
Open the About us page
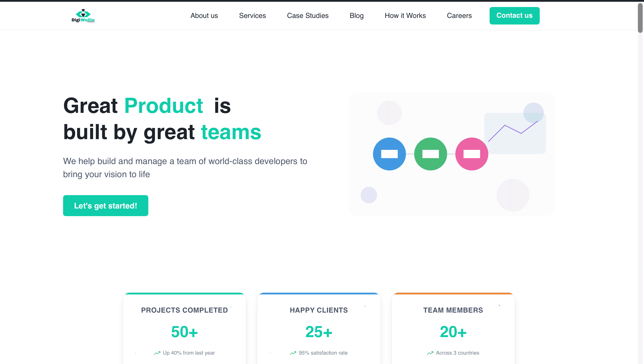click(x=204, y=16)
